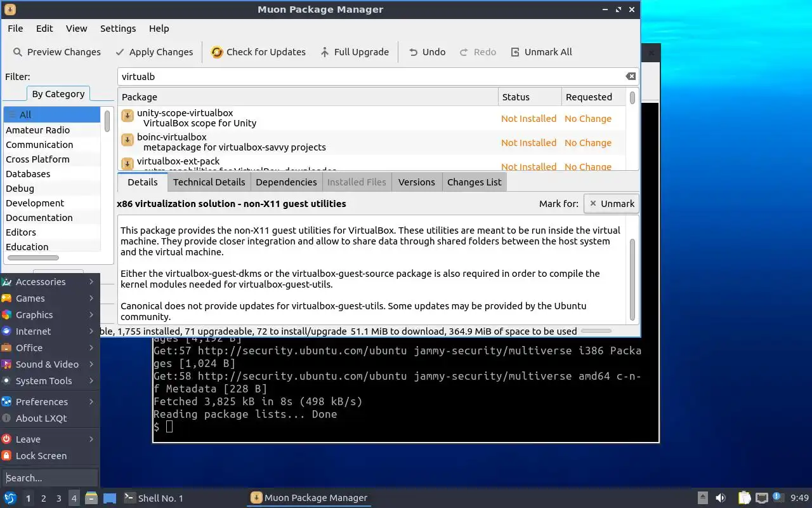
Task: Select the Development category
Action: point(52,203)
